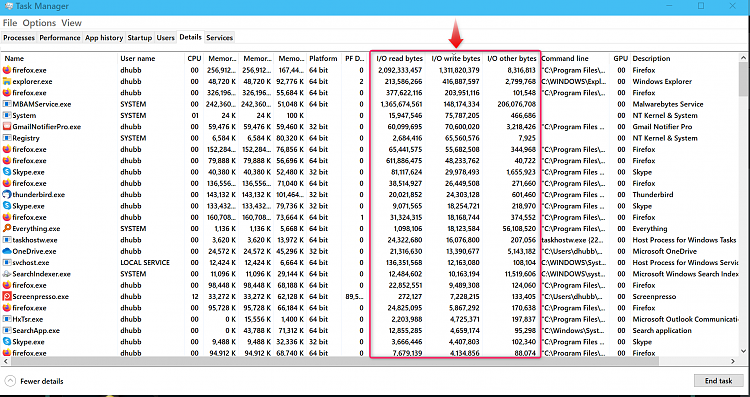750x397 pixels.
Task: Click the Malwarebytes Service description
Action: coord(668,104)
